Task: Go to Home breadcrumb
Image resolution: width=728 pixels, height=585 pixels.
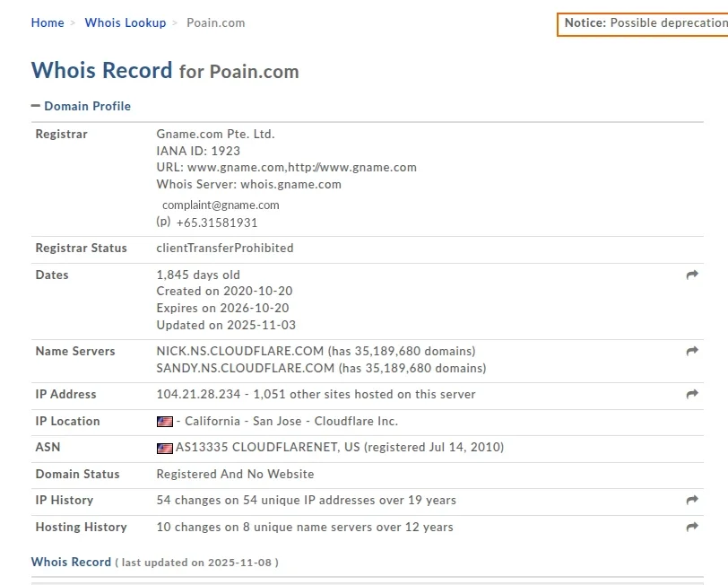Action: point(48,22)
